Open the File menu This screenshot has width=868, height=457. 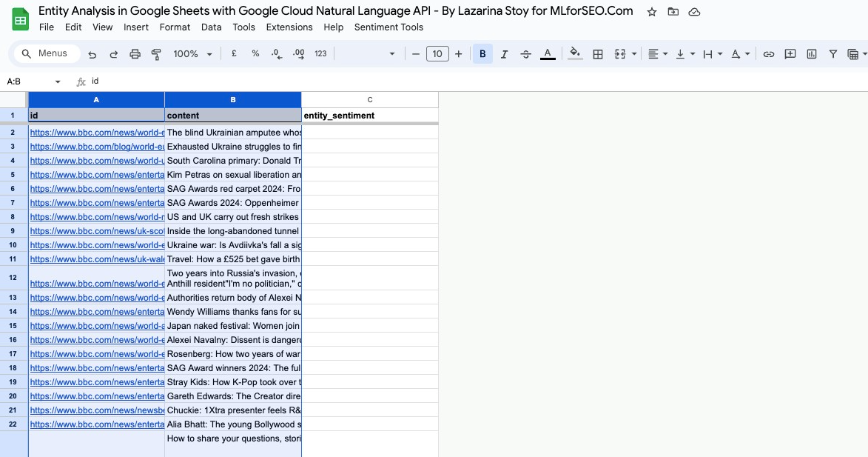tap(47, 27)
